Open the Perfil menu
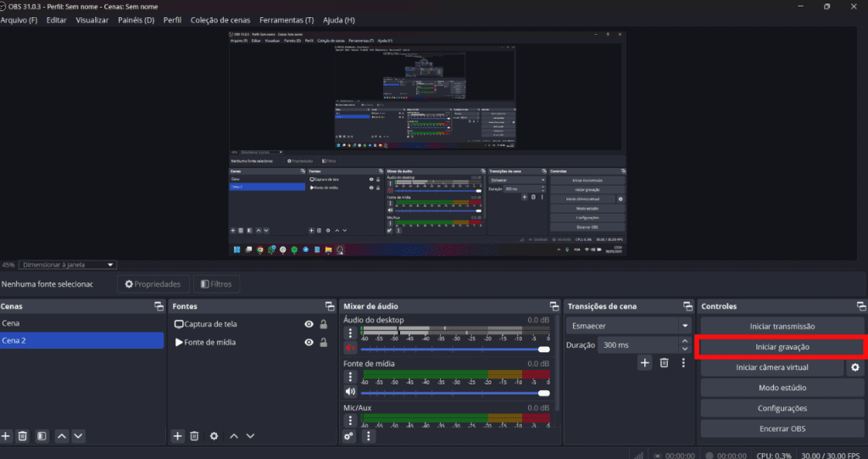 point(172,20)
